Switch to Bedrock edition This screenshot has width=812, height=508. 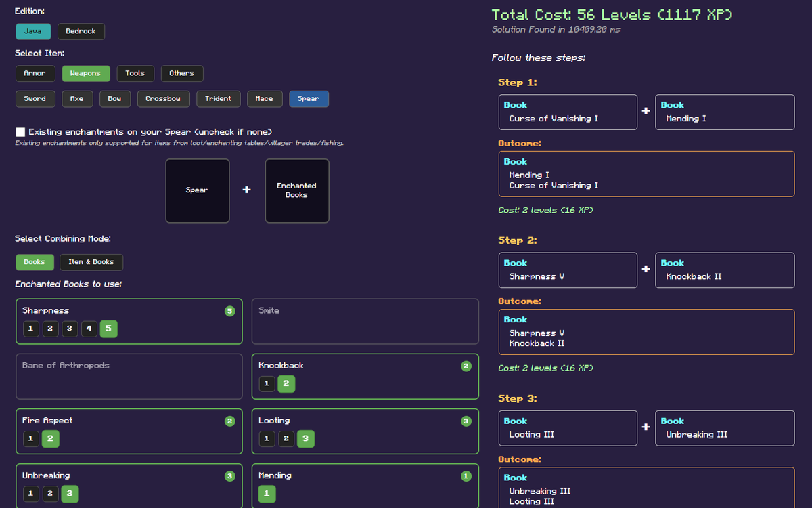click(x=81, y=31)
